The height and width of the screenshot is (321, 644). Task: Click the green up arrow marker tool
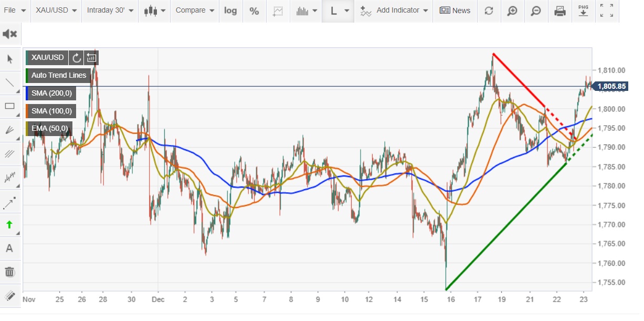[9, 225]
